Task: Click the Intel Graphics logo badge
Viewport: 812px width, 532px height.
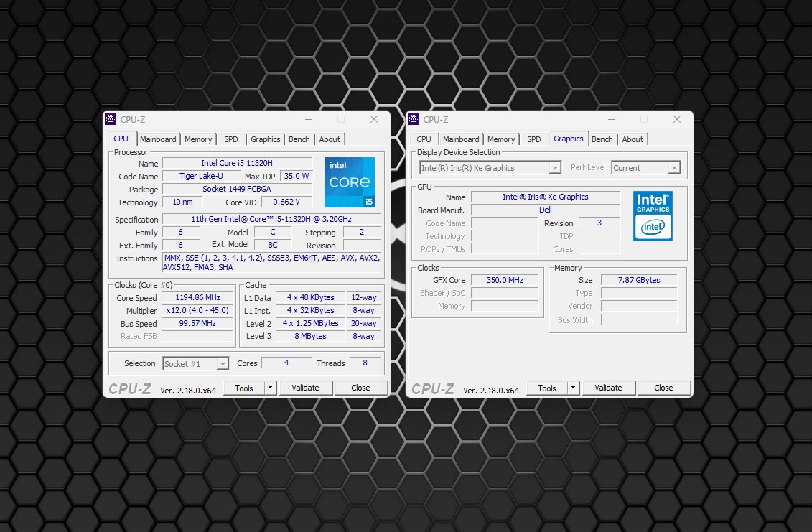Action: click(653, 215)
